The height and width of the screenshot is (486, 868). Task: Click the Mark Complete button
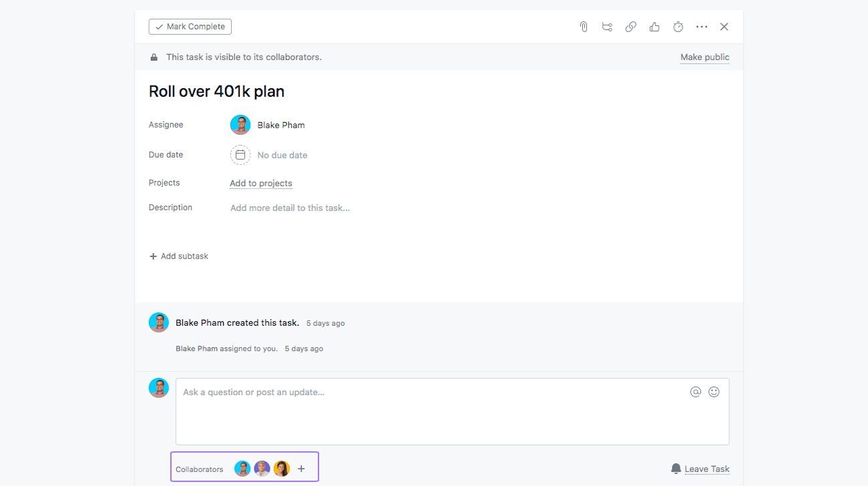190,27
